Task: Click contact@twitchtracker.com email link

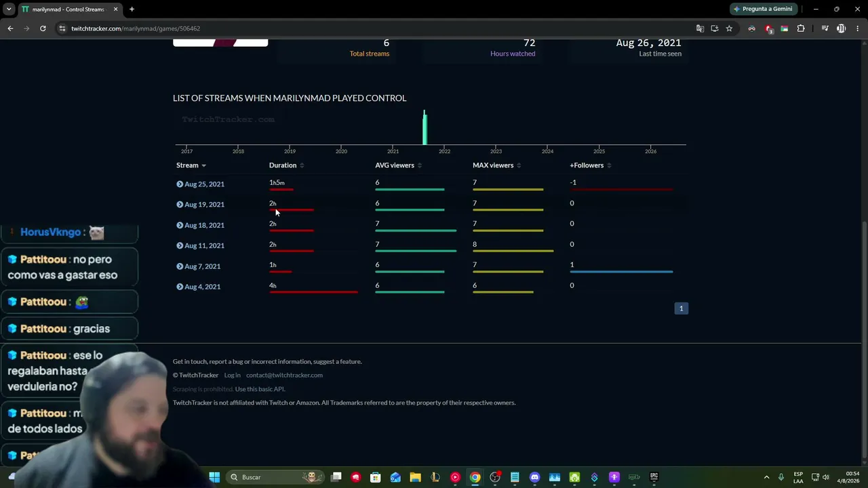Action: pyautogui.click(x=284, y=375)
